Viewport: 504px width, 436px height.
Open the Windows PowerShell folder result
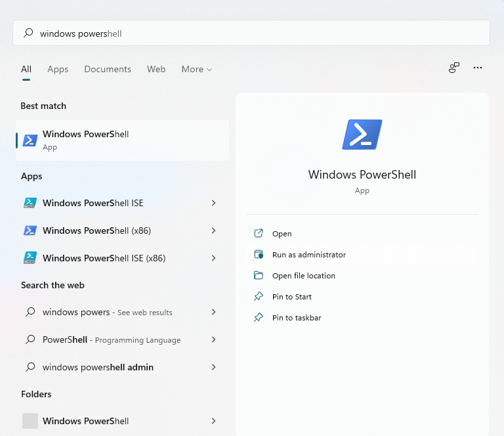(x=123, y=421)
